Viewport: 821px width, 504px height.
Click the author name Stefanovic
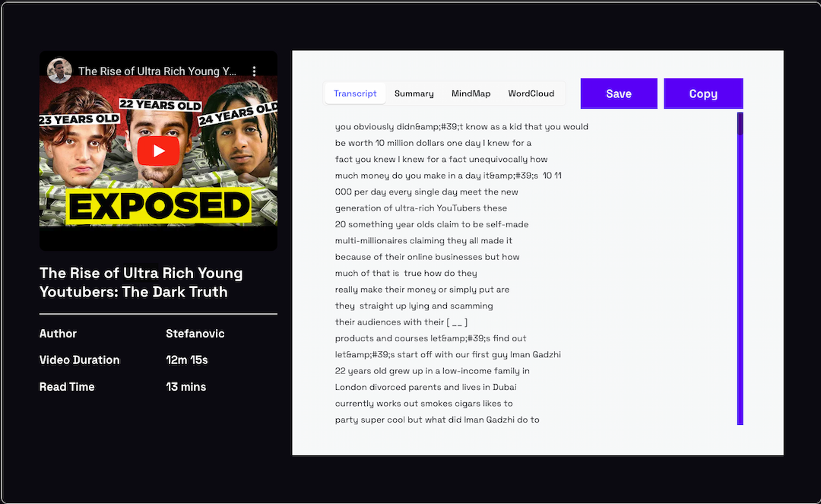tap(195, 334)
